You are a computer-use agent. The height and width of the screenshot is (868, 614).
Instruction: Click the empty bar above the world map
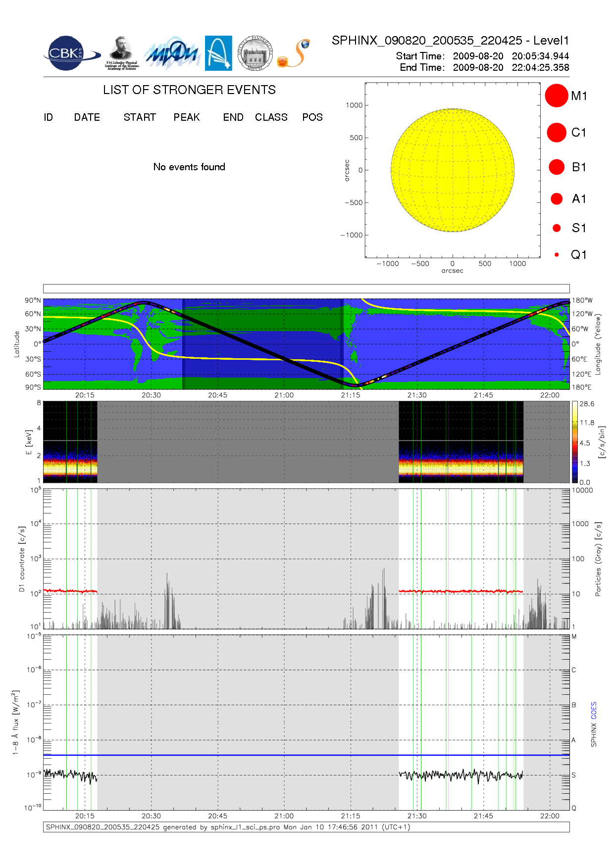tap(306, 289)
